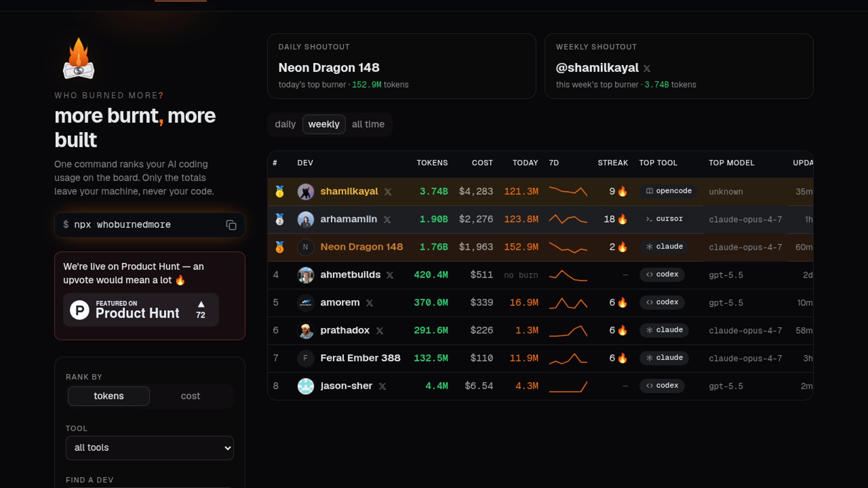
Task: Click X icon beside prathadox
Action: click(380, 331)
